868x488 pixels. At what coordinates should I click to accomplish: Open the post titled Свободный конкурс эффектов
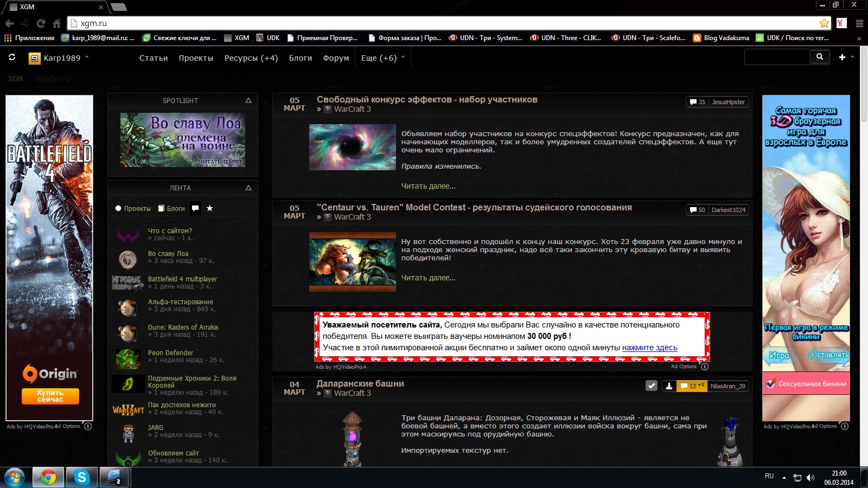(427, 99)
